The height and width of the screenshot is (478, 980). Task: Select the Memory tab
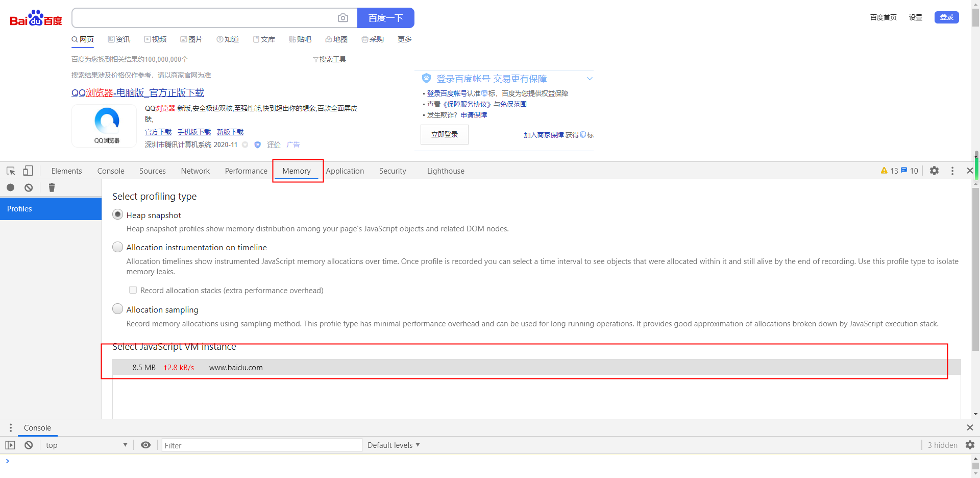tap(297, 171)
